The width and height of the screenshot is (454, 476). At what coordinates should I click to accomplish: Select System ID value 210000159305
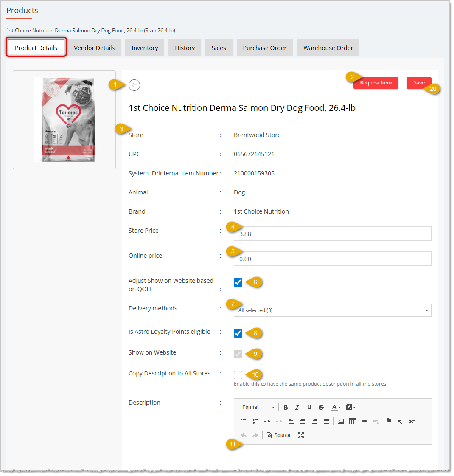pyautogui.click(x=255, y=174)
